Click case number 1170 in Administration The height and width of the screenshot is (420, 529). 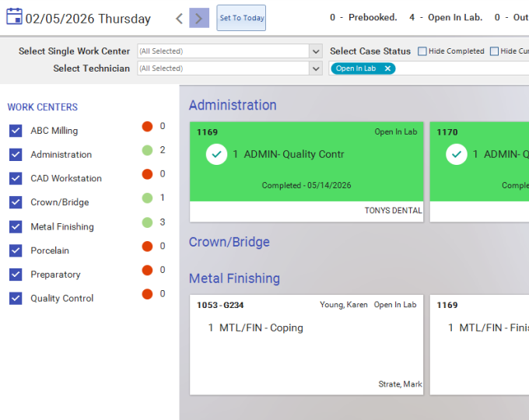[x=447, y=132]
